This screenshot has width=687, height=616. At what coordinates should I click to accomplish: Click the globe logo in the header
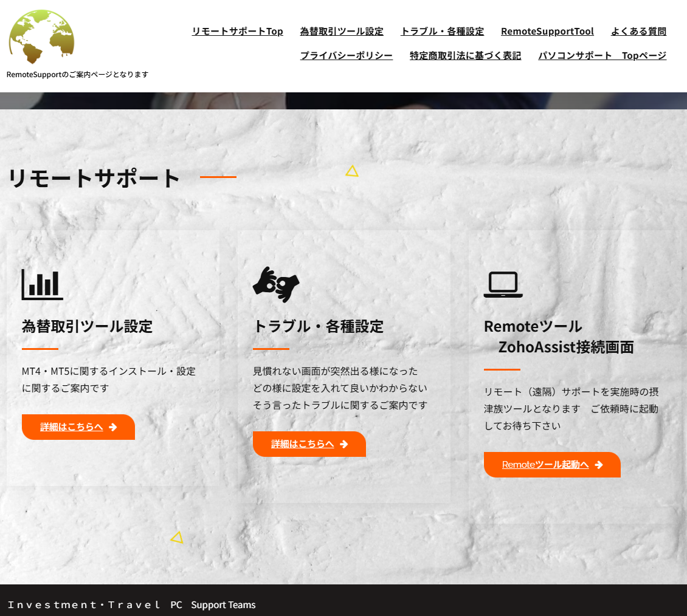point(41,37)
